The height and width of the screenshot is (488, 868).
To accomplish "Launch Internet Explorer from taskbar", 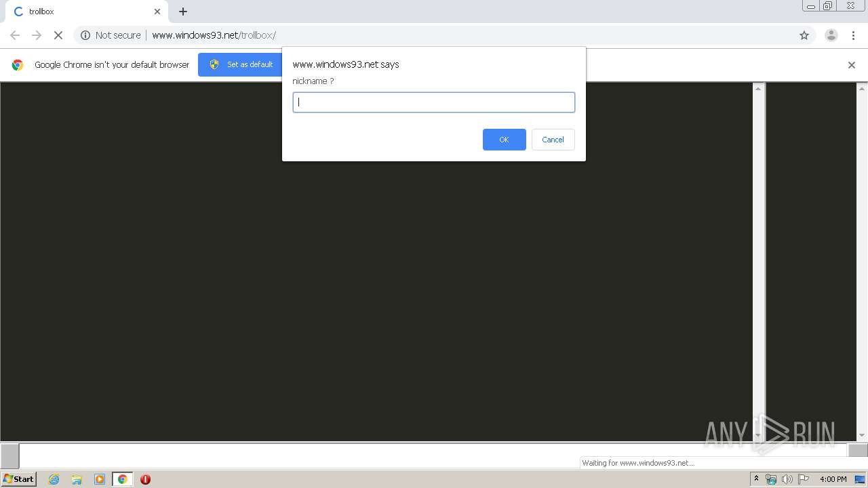I will (54, 479).
